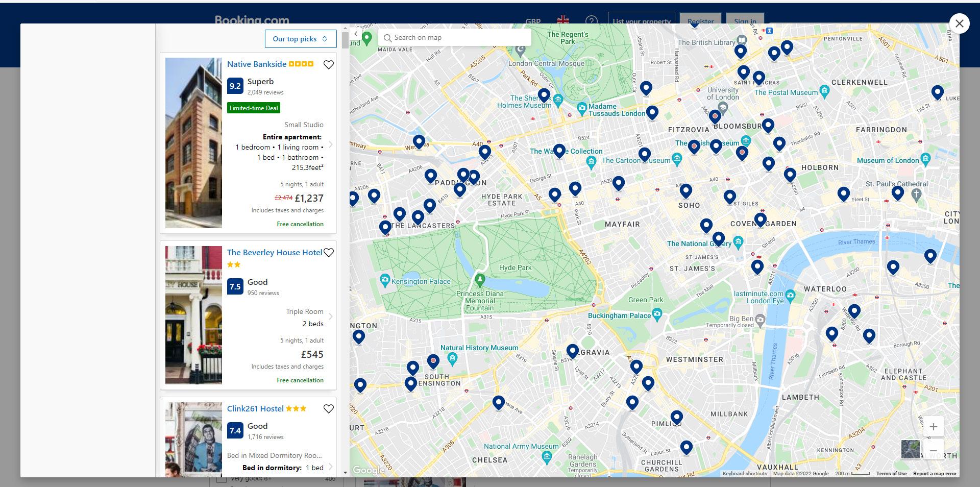
Task: Toggle heart on The Beverley House Hotel
Action: (329, 253)
